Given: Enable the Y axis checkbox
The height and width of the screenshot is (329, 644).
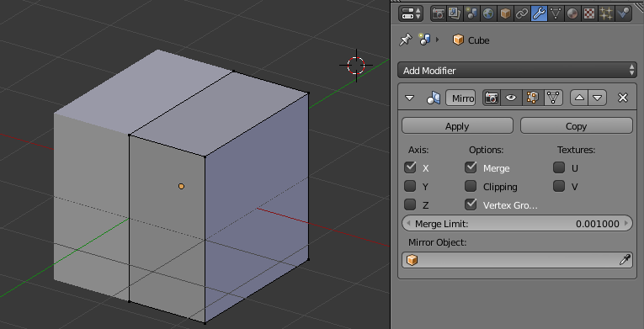Looking at the screenshot, I should [x=410, y=187].
